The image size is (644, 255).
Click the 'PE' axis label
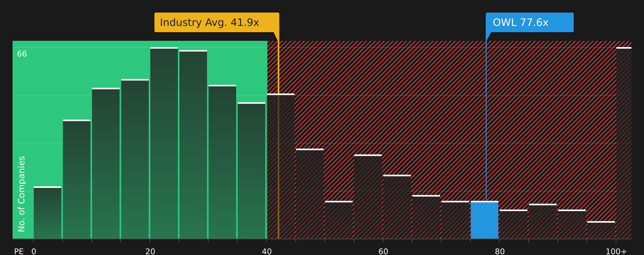19,251
